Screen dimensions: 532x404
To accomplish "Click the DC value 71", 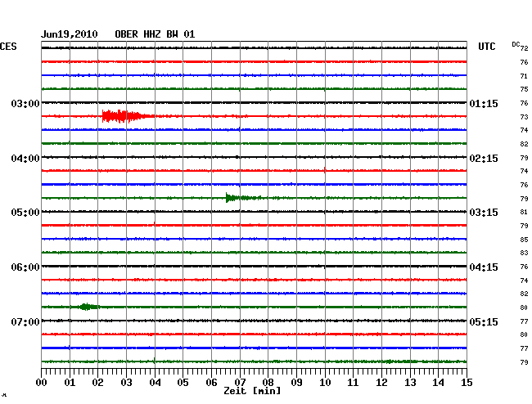I will [x=524, y=76].
